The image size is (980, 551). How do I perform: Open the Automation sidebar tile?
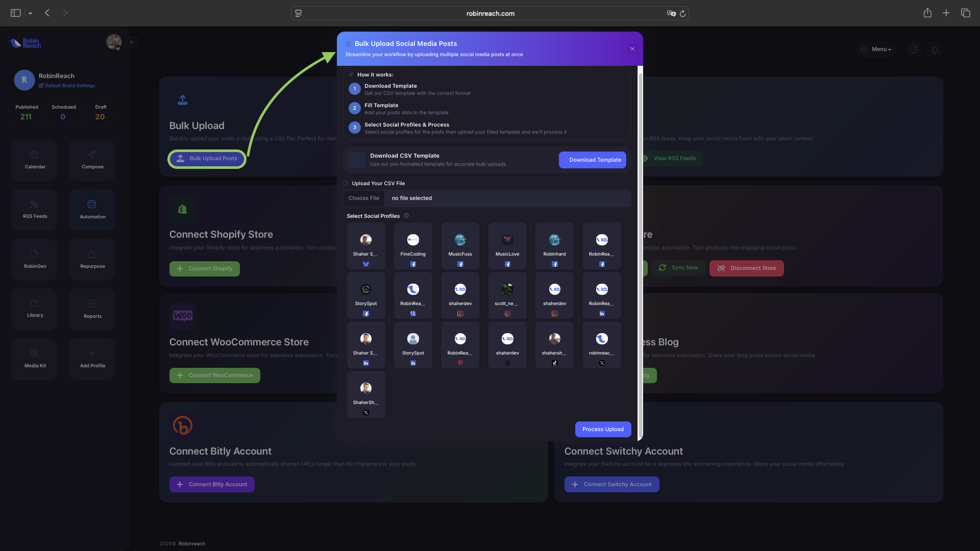(x=92, y=209)
